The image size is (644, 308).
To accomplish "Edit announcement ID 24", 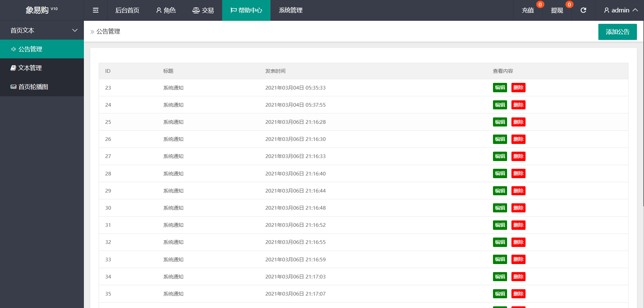I will coord(500,105).
